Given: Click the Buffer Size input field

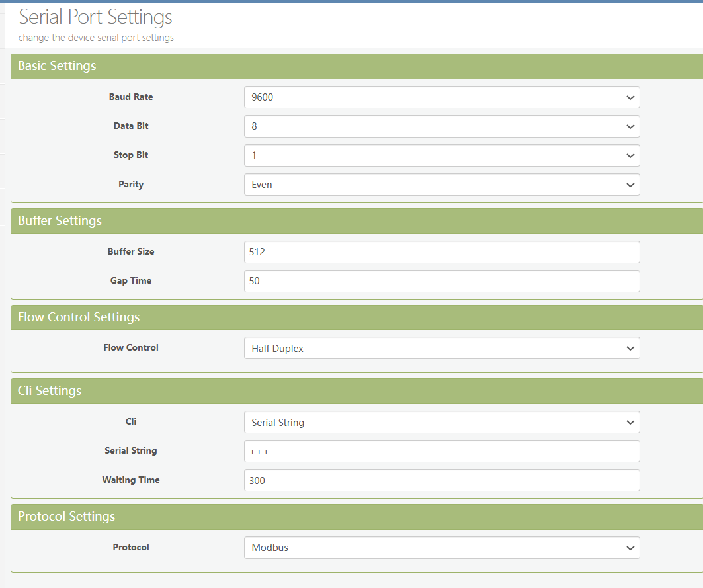Looking at the screenshot, I should click(442, 252).
